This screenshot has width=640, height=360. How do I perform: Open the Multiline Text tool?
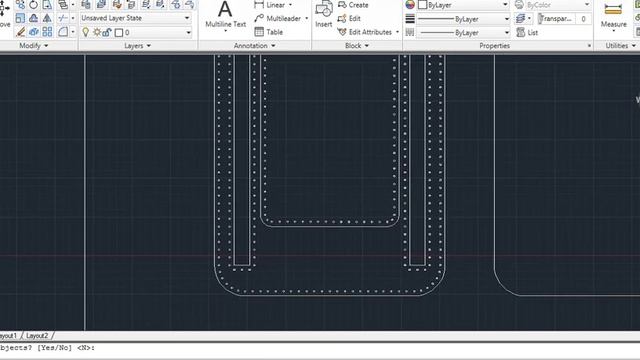click(225, 15)
